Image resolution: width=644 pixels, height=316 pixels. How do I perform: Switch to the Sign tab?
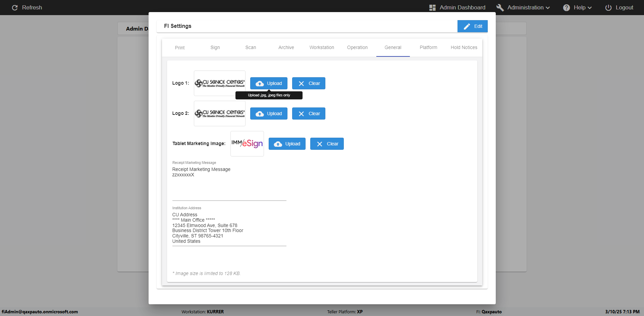(x=215, y=48)
